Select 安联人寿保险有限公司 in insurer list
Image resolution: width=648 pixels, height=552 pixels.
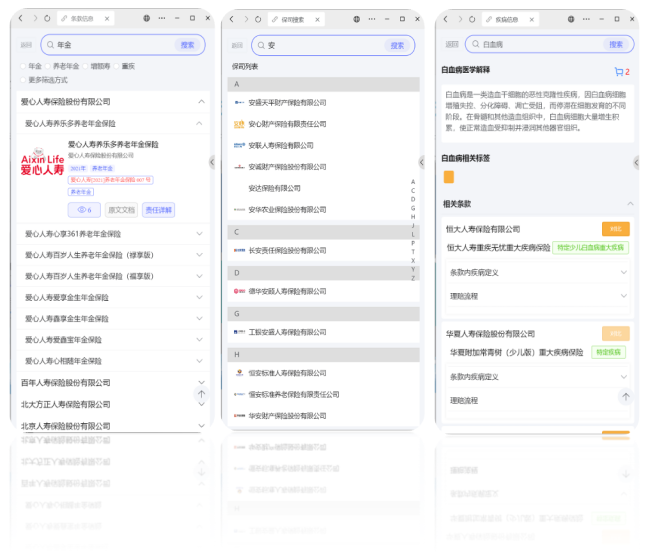(323, 145)
